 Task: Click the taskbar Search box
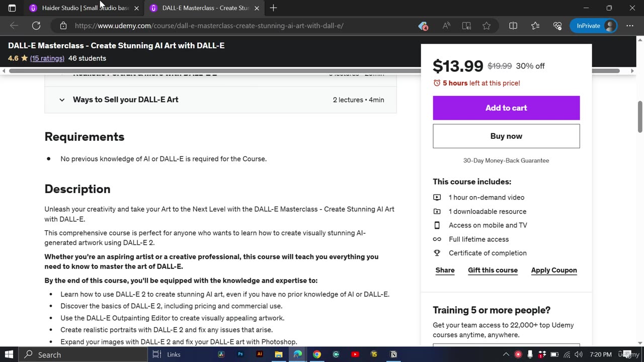[x=84, y=354]
